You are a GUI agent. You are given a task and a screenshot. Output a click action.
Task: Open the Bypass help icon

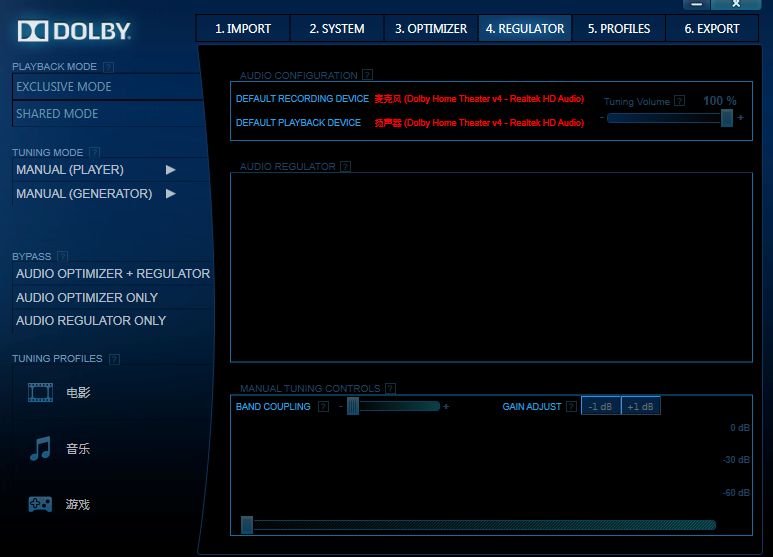coord(62,256)
